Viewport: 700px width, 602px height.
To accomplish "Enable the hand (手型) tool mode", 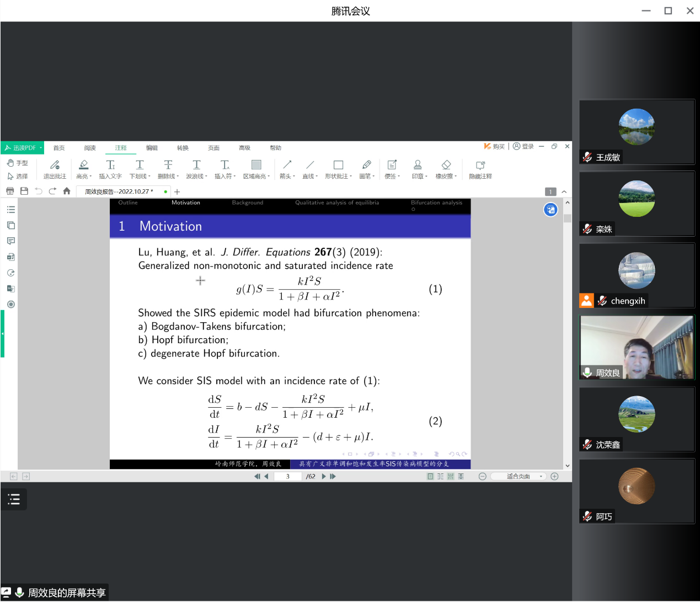I will 18,163.
